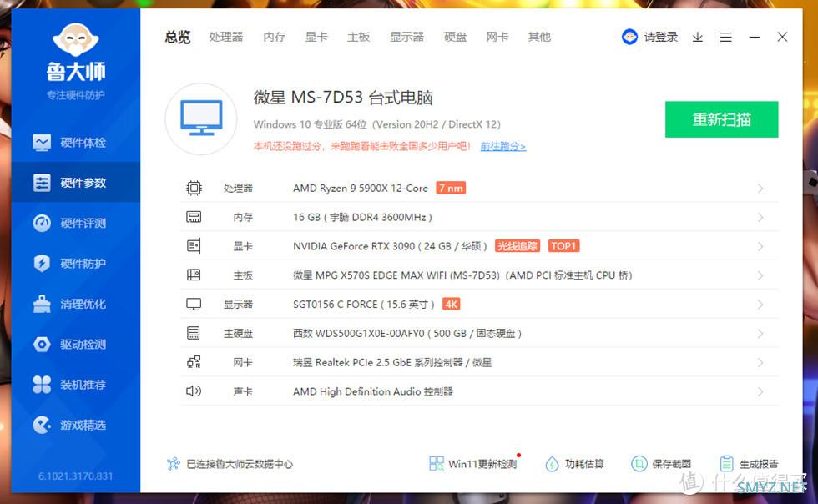
Task: Click the 已连接鲁大师云数据中心 status text
Action: point(240,464)
